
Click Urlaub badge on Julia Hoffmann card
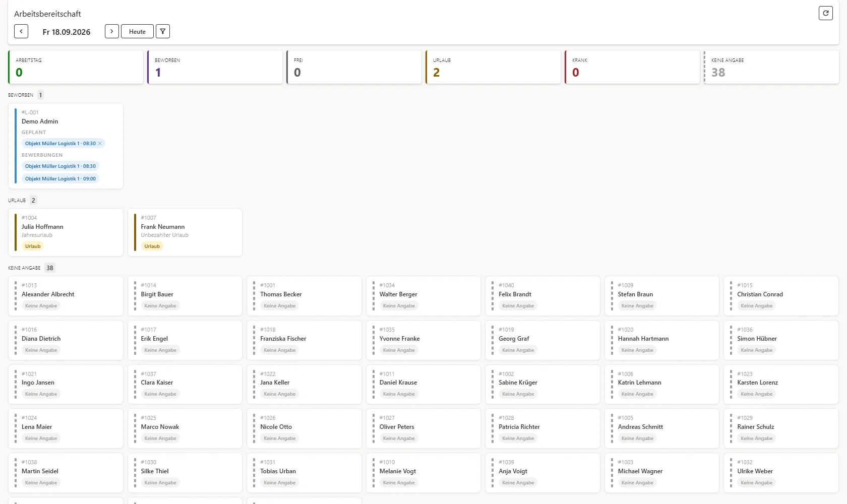33,246
